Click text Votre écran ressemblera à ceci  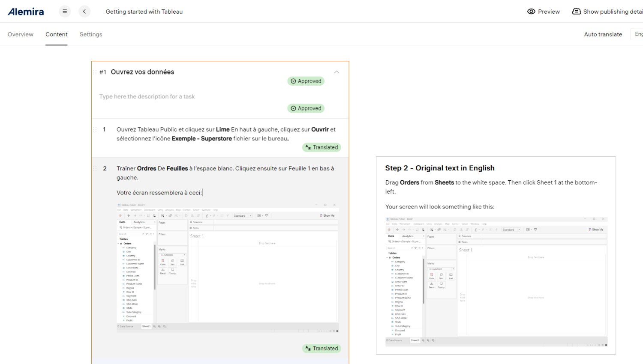click(159, 193)
